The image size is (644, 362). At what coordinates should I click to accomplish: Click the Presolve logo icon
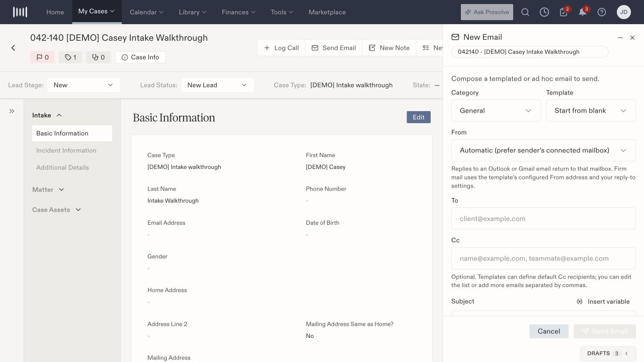coord(20,12)
